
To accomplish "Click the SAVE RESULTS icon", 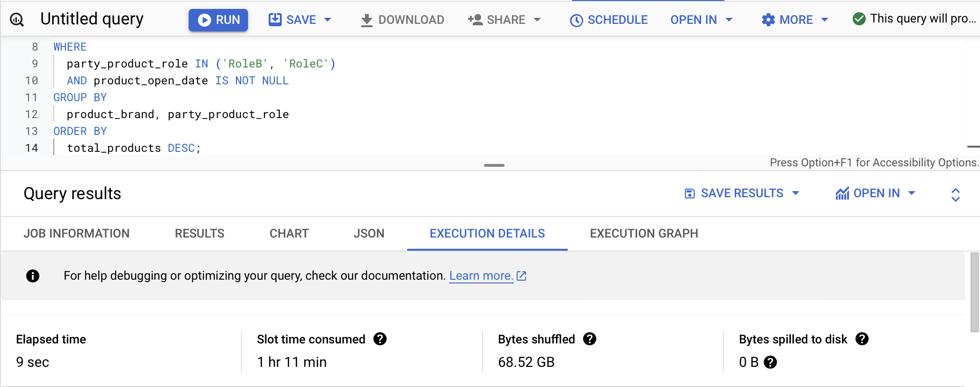I will [689, 193].
